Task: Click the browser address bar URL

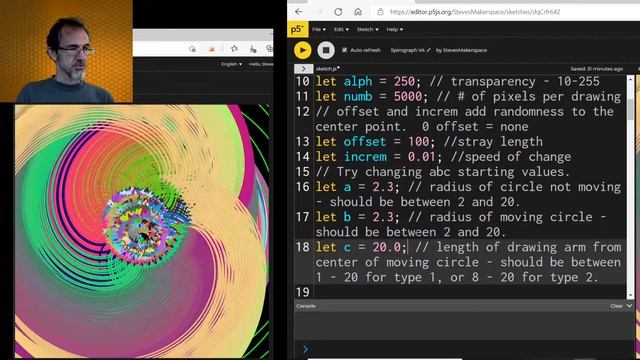Action: click(x=475, y=12)
